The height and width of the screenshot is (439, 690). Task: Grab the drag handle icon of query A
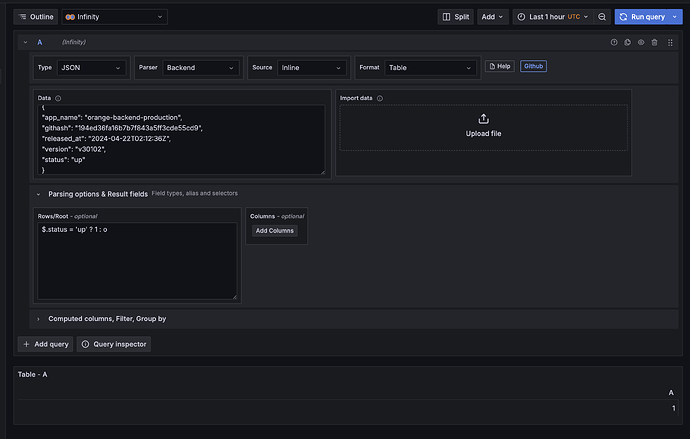point(668,42)
